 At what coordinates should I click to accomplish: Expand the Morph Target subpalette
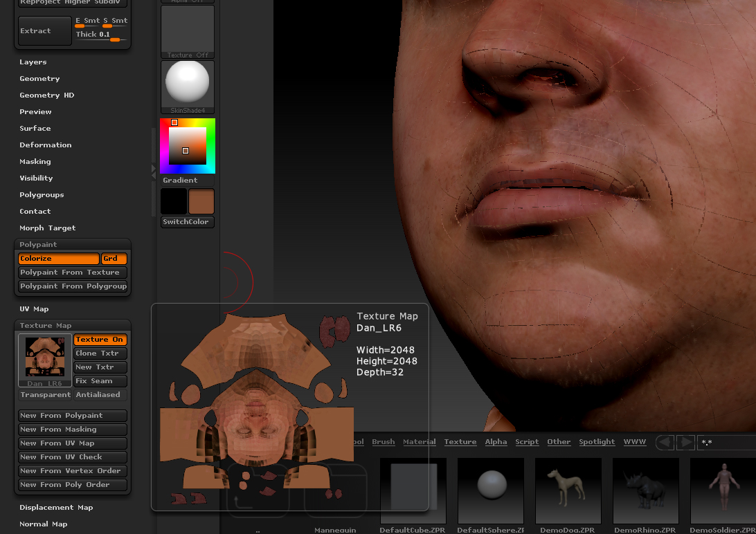pyautogui.click(x=47, y=228)
